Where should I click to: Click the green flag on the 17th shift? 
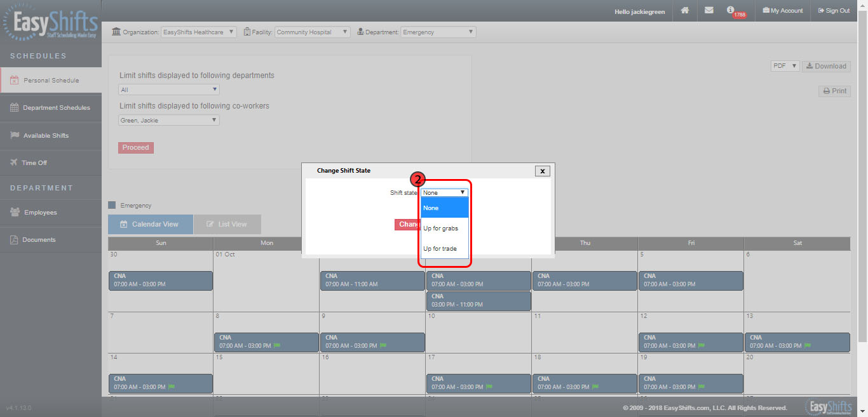pyautogui.click(x=489, y=387)
